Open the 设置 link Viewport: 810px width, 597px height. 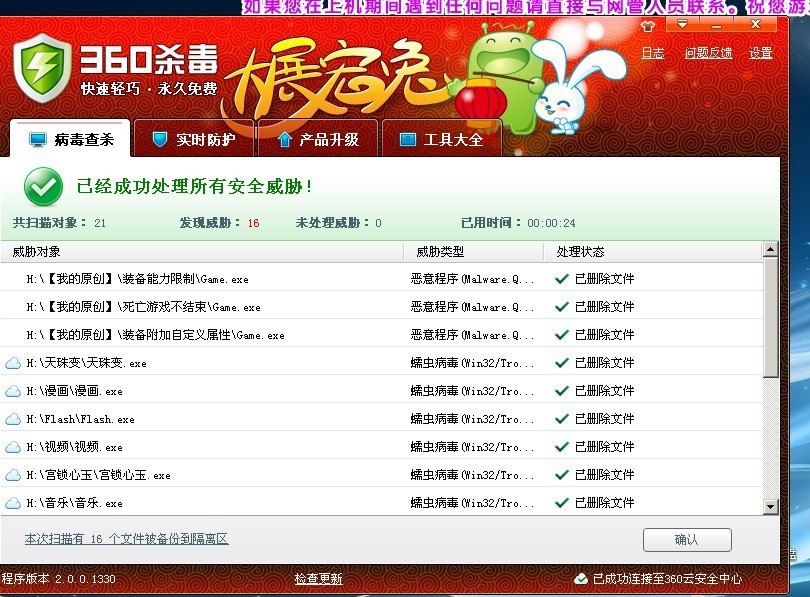[x=760, y=53]
